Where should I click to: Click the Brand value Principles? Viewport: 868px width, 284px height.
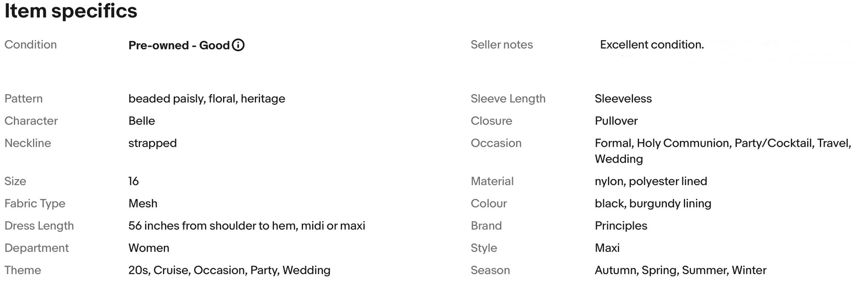pos(621,226)
